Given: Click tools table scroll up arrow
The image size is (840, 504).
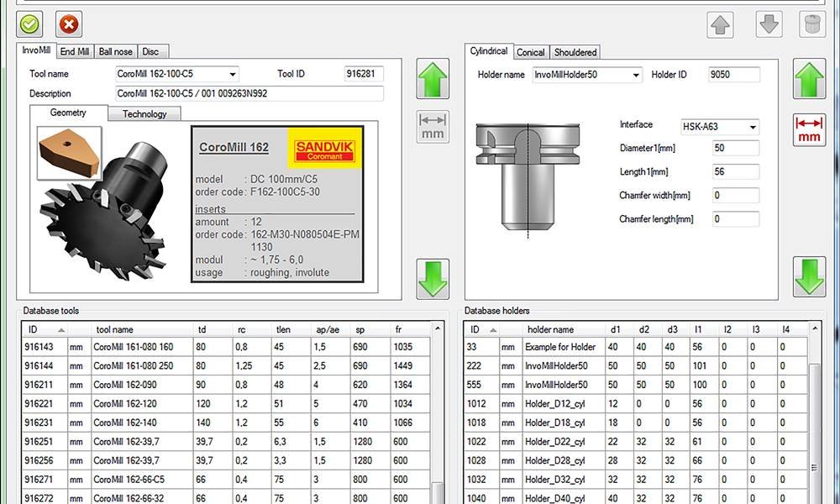Looking at the screenshot, I should pos(438,328).
